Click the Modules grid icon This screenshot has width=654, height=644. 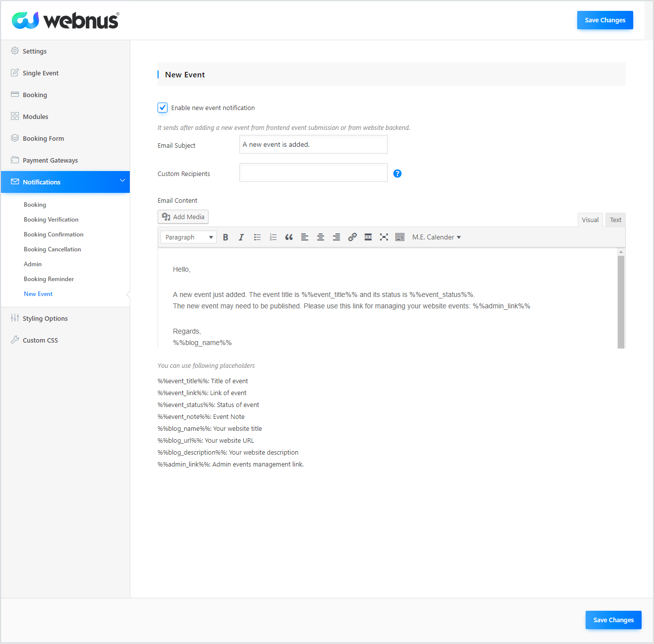tap(15, 116)
